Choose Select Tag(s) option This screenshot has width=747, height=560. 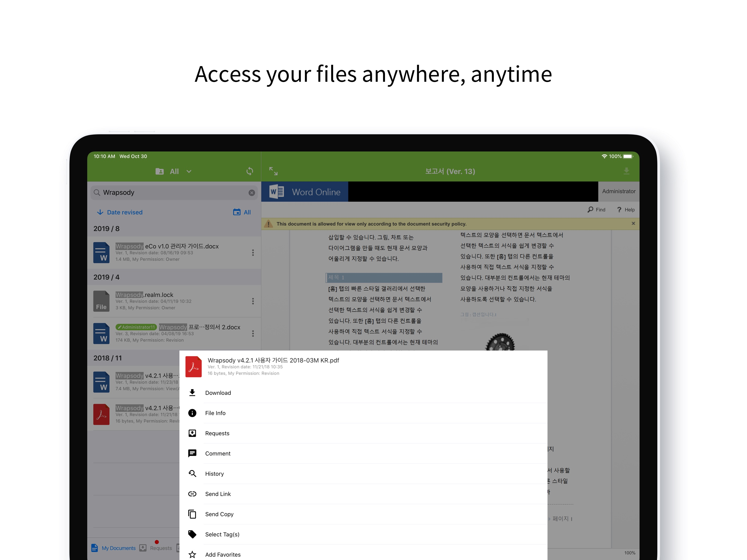[x=222, y=534]
